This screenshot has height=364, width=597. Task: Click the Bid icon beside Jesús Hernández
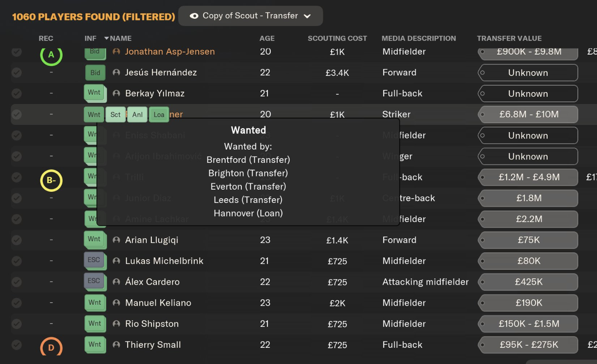pos(95,72)
